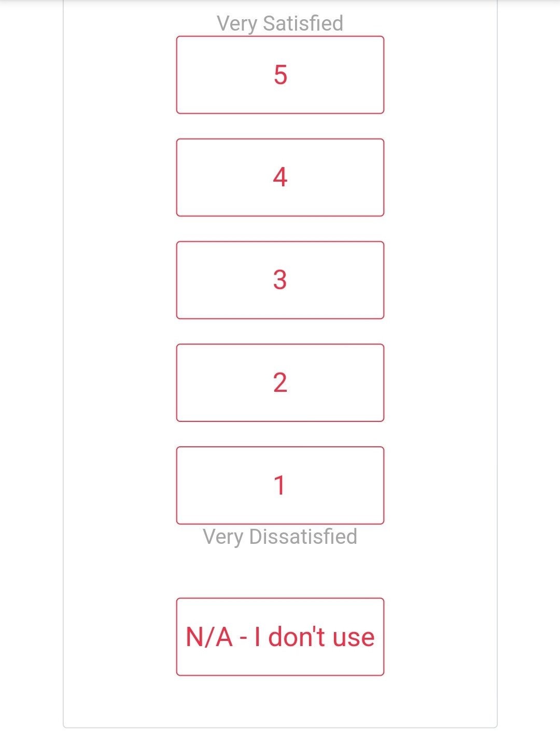560x740 pixels.
Task: Tap the box numbered 4
Action: 280,177
